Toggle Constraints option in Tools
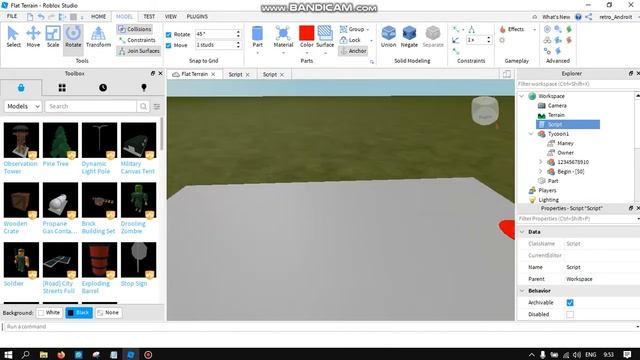Viewport: 640px width, 360px height. (x=137, y=40)
